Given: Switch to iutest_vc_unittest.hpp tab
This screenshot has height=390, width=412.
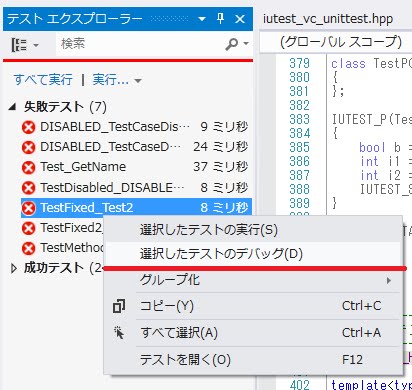Looking at the screenshot, I should (328, 19).
